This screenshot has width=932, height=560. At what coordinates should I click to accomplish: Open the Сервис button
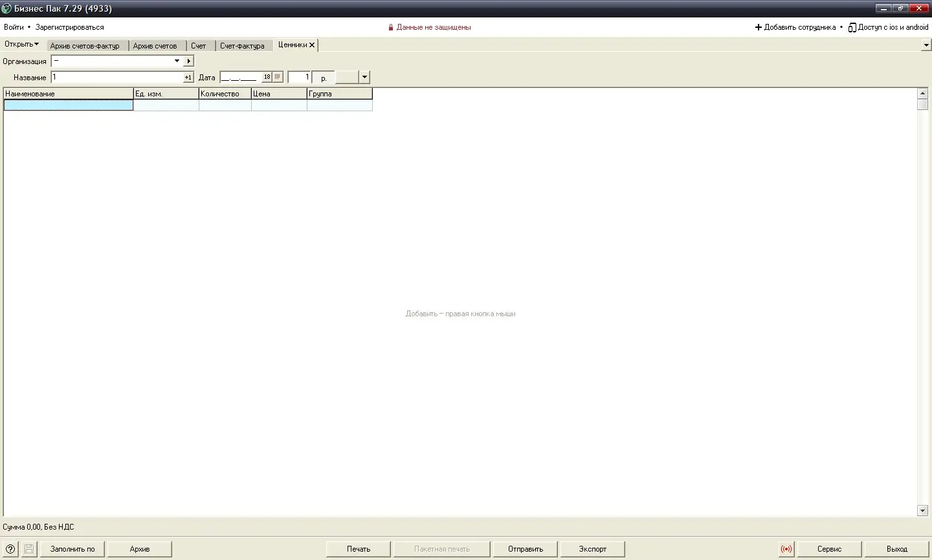coord(829,549)
